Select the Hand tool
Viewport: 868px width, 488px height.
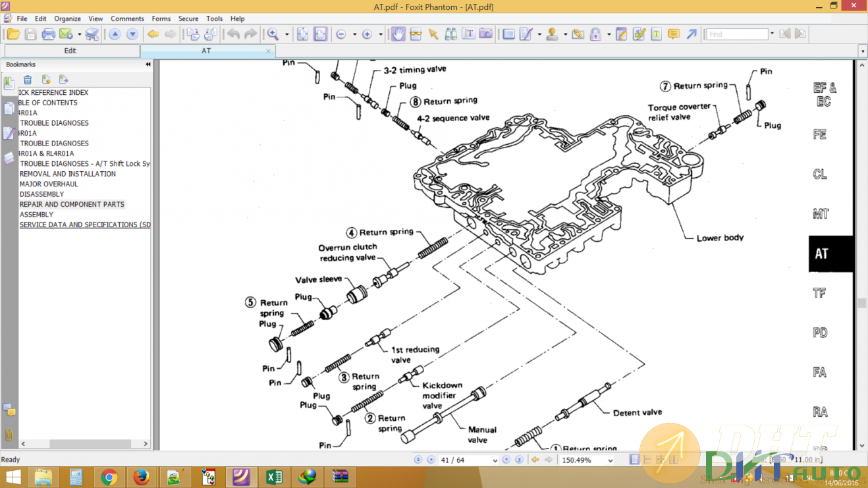pos(398,34)
